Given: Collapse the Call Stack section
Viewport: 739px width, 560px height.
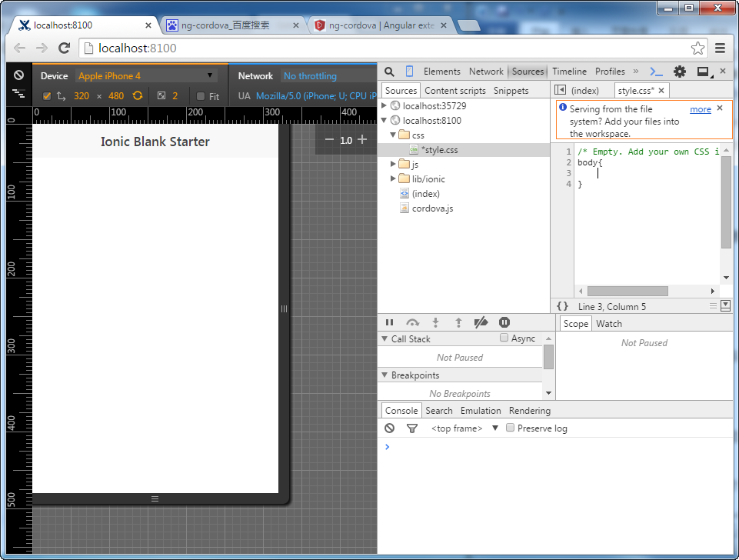Looking at the screenshot, I should coord(384,338).
